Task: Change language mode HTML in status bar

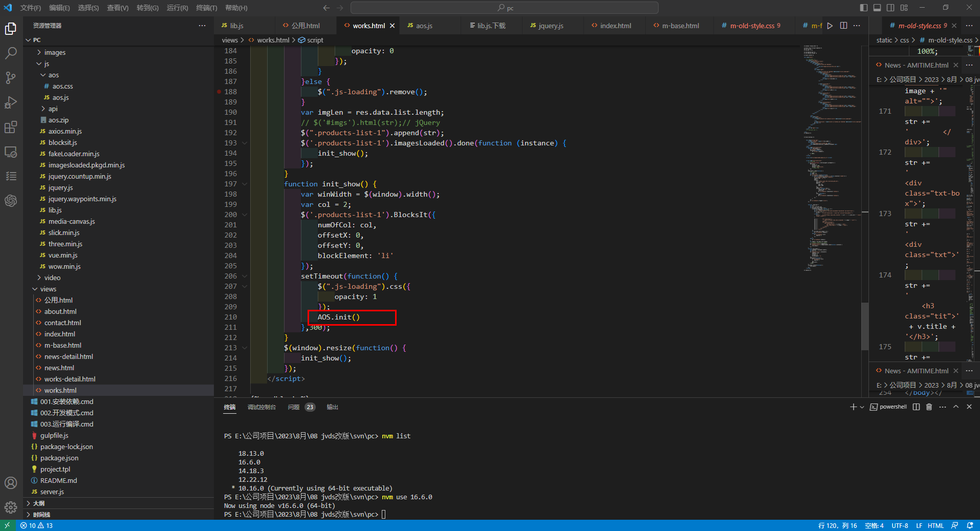Action: pos(936,525)
